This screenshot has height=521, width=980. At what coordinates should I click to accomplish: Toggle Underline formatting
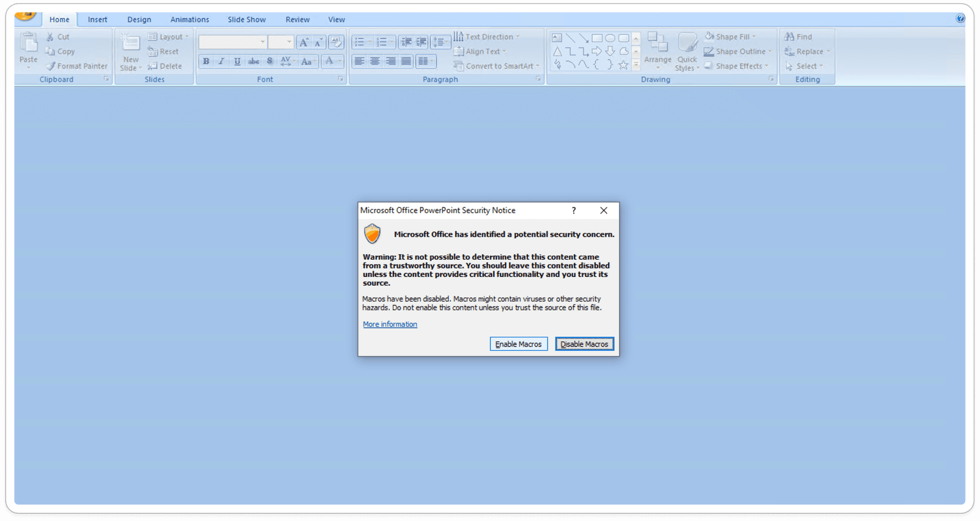coord(237,62)
